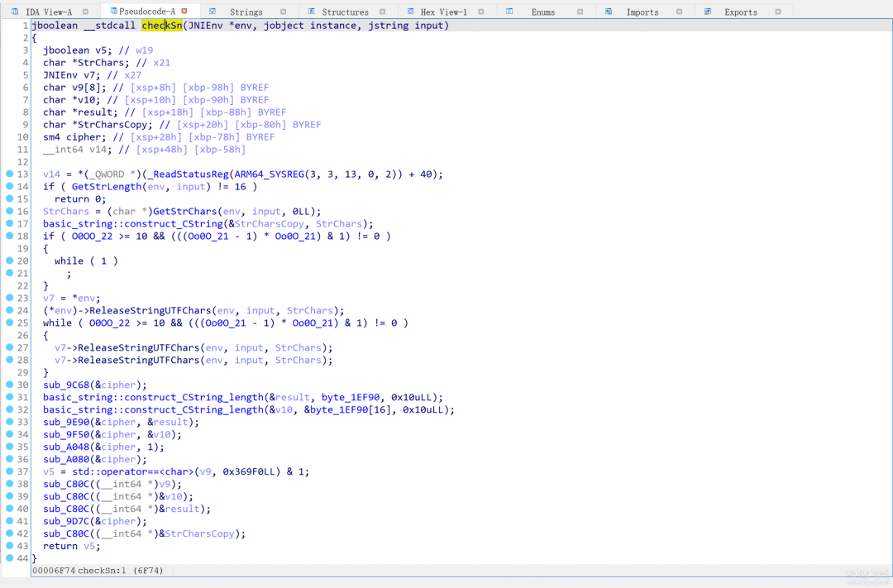Click the Exports tab icon
This screenshot has height=588, width=893.
click(709, 12)
